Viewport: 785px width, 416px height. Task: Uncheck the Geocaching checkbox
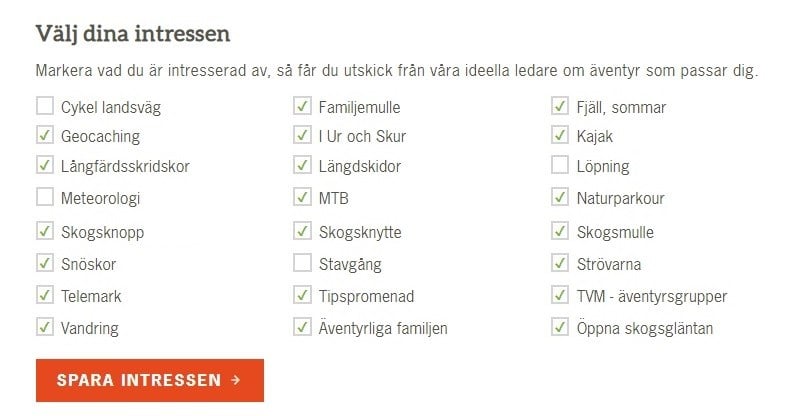(x=45, y=135)
